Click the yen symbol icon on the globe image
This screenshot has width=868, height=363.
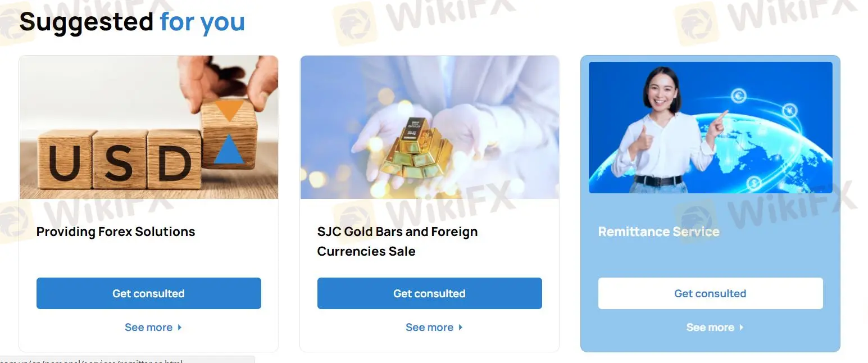click(790, 110)
